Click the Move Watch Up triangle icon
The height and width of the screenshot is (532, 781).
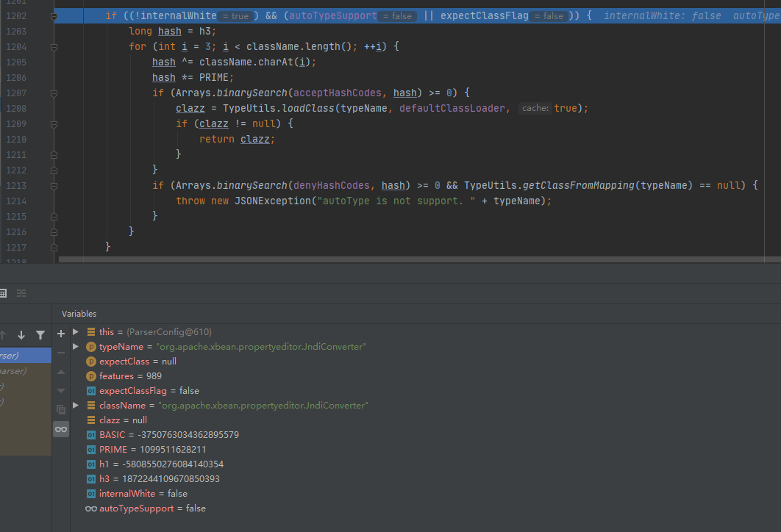[x=61, y=372]
